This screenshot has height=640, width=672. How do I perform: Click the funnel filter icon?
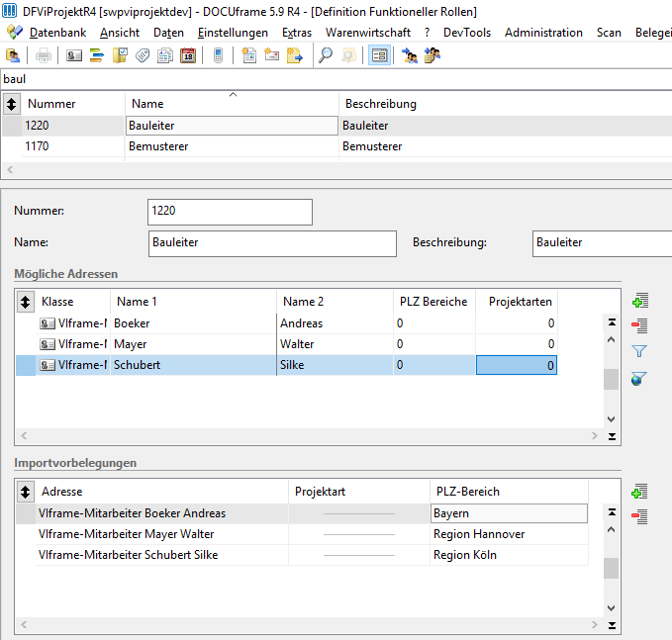pyautogui.click(x=639, y=351)
